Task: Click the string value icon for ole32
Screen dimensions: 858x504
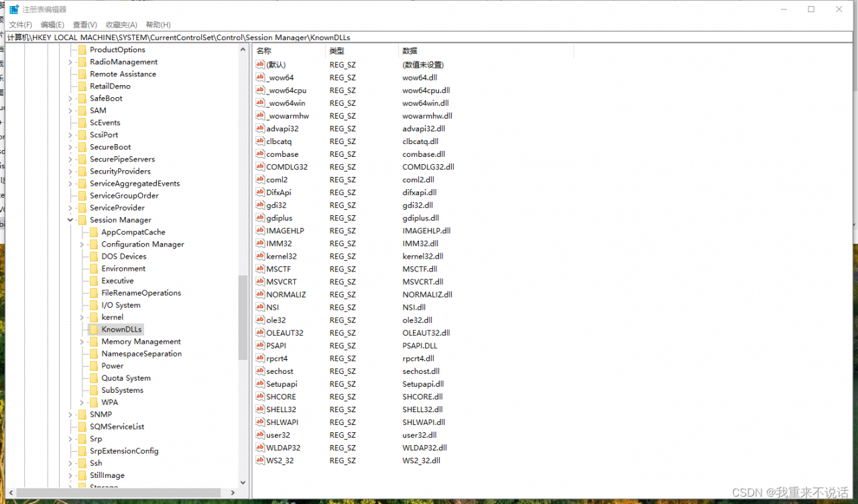Action: tap(261, 320)
